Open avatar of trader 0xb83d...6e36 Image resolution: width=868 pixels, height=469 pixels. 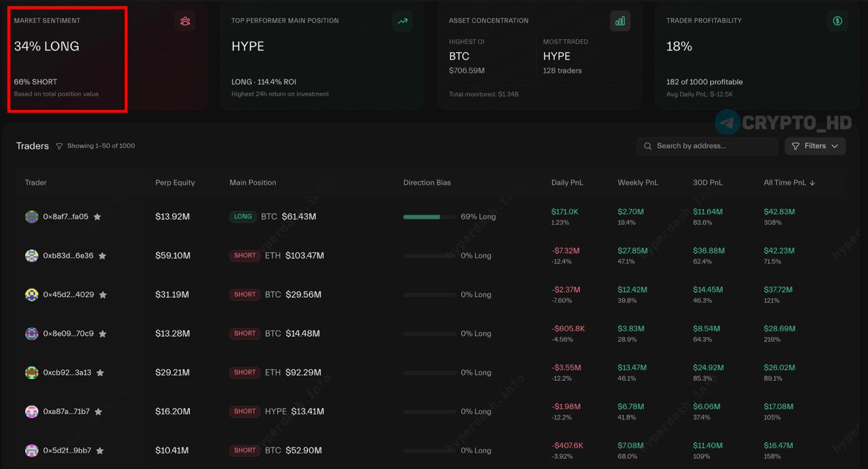point(31,256)
